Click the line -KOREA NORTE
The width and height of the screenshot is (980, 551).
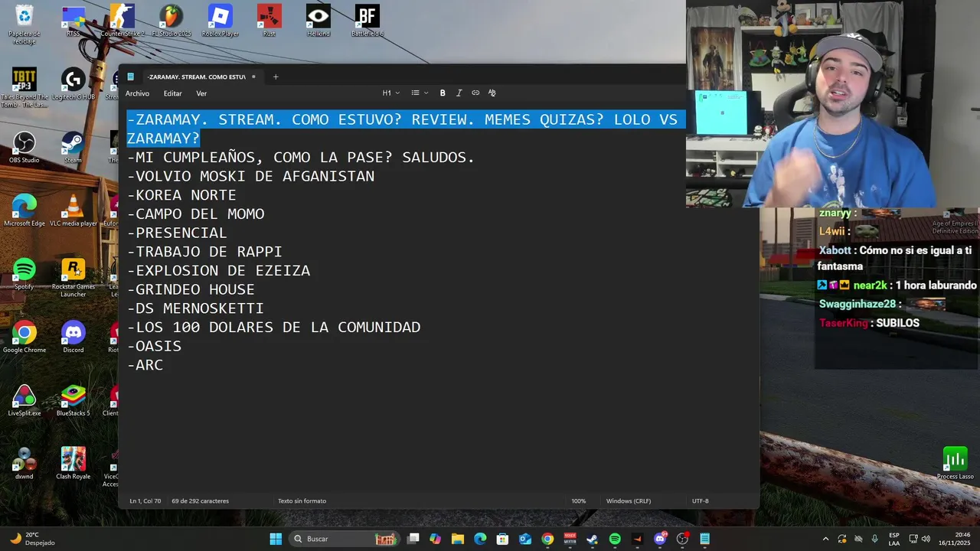click(181, 195)
